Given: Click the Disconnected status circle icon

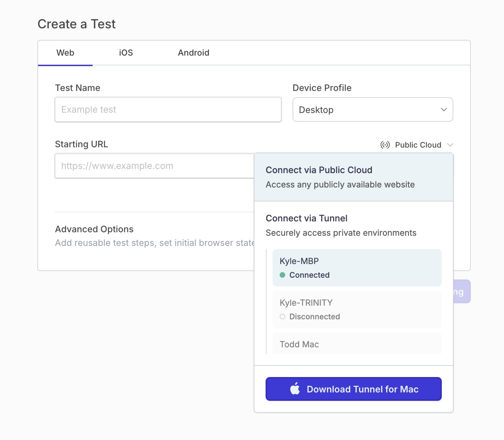Looking at the screenshot, I should click(282, 317).
